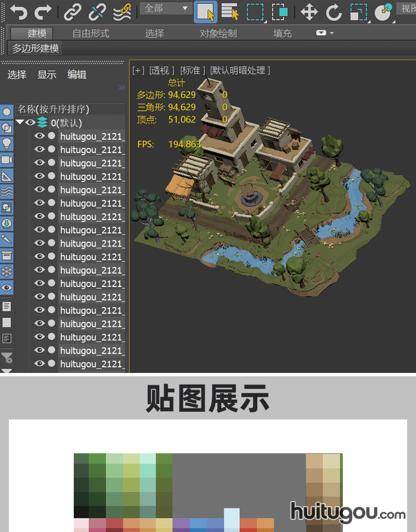
Task: Click the [默认明暗处理] shading label
Action: [240, 70]
